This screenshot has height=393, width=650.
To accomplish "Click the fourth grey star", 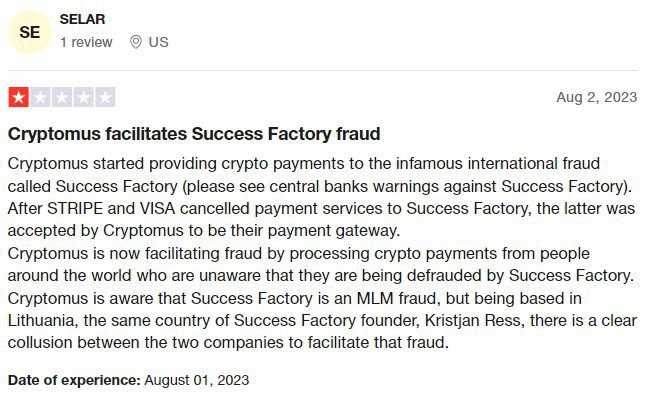I will coord(83,97).
